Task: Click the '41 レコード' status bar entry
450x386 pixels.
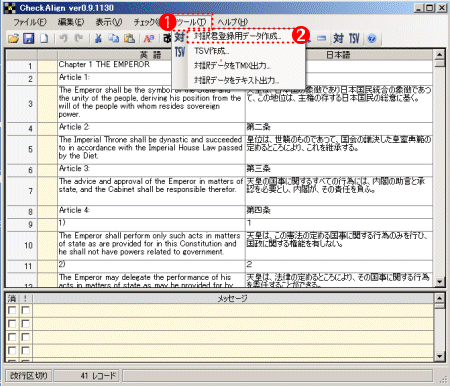Action: [87, 376]
